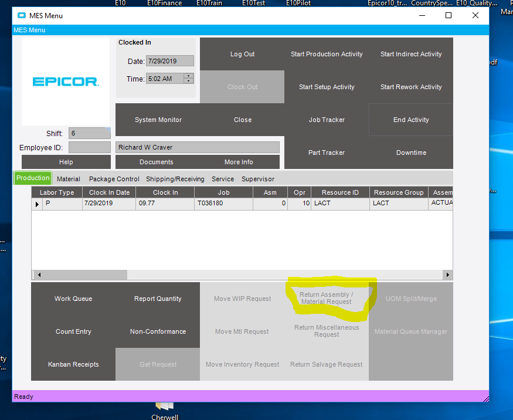The width and height of the screenshot is (513, 420).
Task: Open the Work Queue
Action: pos(73,299)
